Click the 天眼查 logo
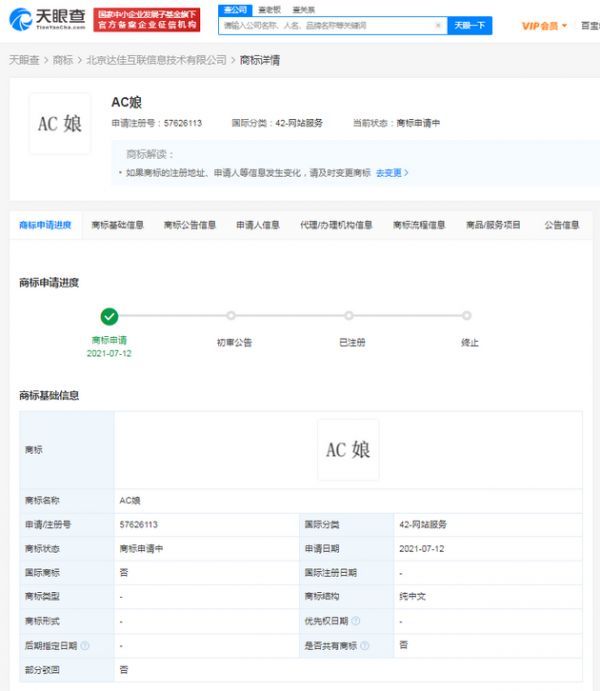The image size is (600, 691). click(47, 20)
